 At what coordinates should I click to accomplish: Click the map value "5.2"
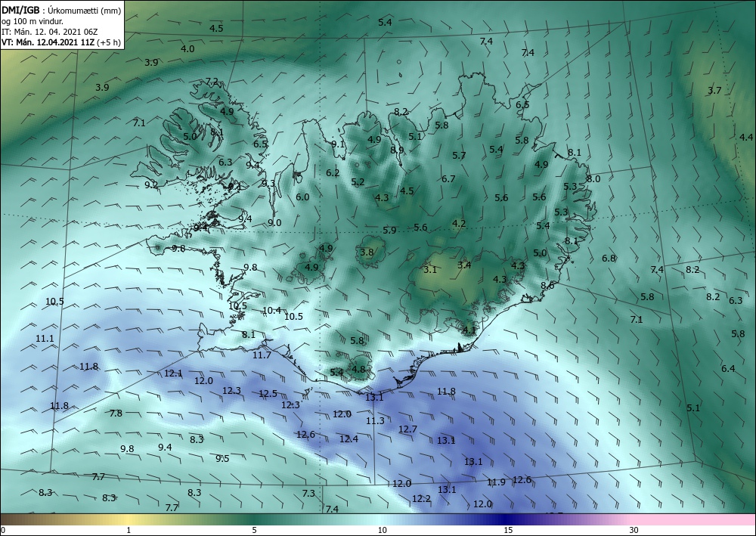[x=358, y=181]
